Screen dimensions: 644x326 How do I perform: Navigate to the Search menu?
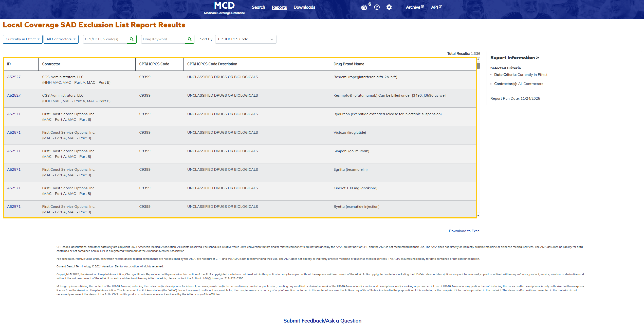[258, 7]
